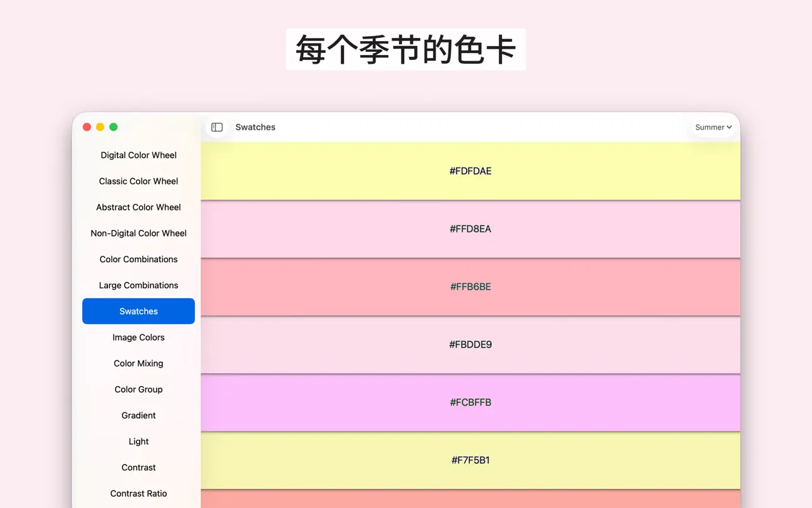
Task: Collapse the sidebar using the toolbar icon
Action: (x=217, y=127)
